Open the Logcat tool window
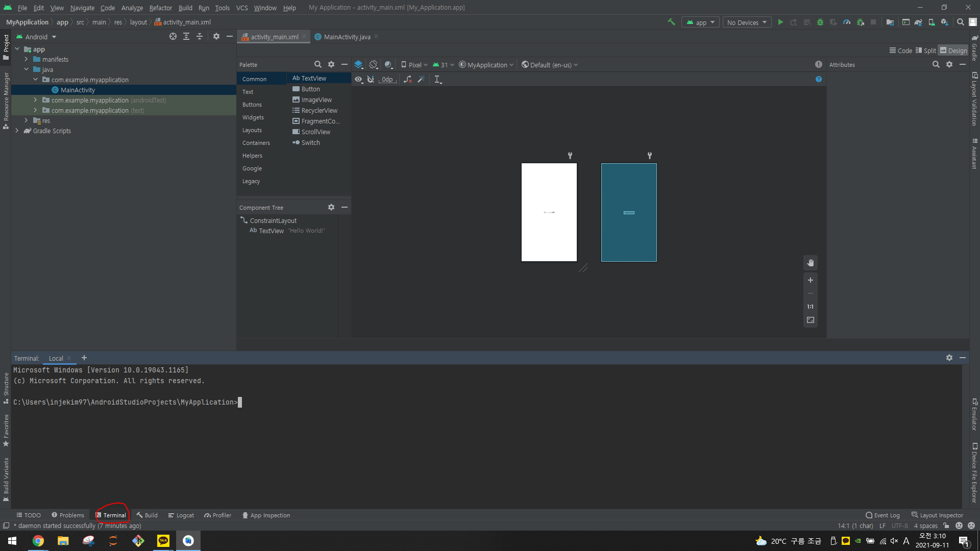This screenshot has height=551, width=980. (181, 515)
